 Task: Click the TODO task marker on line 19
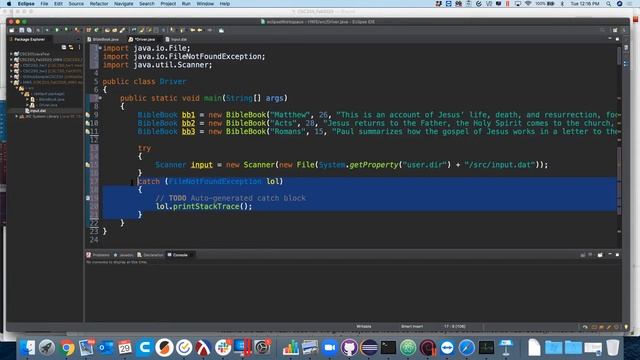coord(88,198)
